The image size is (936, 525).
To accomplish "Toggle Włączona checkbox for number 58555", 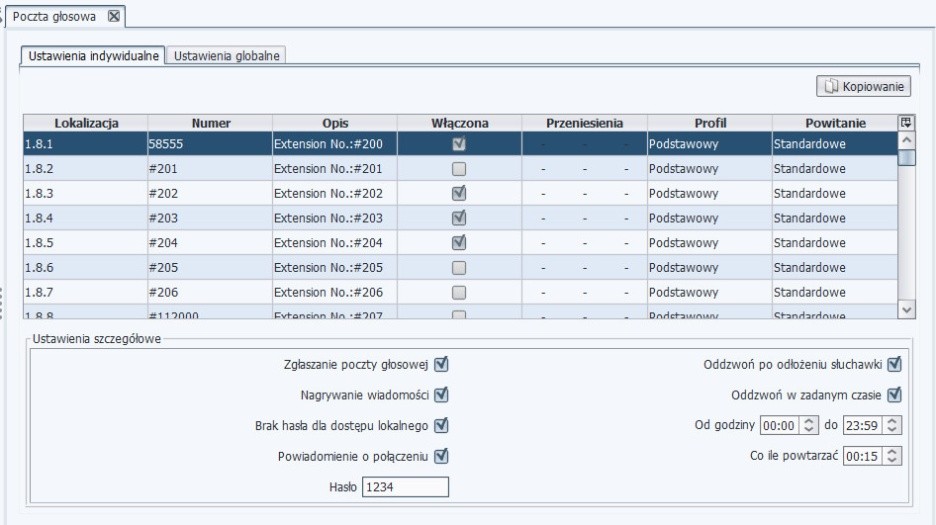I will click(459, 144).
